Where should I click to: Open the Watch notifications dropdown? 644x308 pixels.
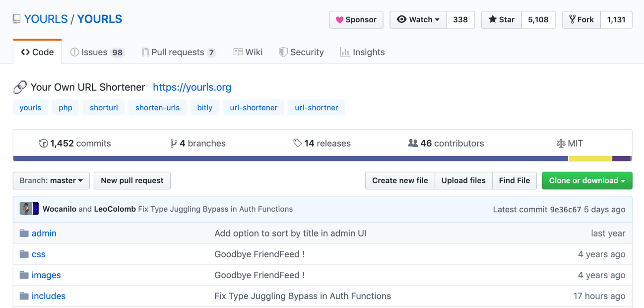click(418, 20)
